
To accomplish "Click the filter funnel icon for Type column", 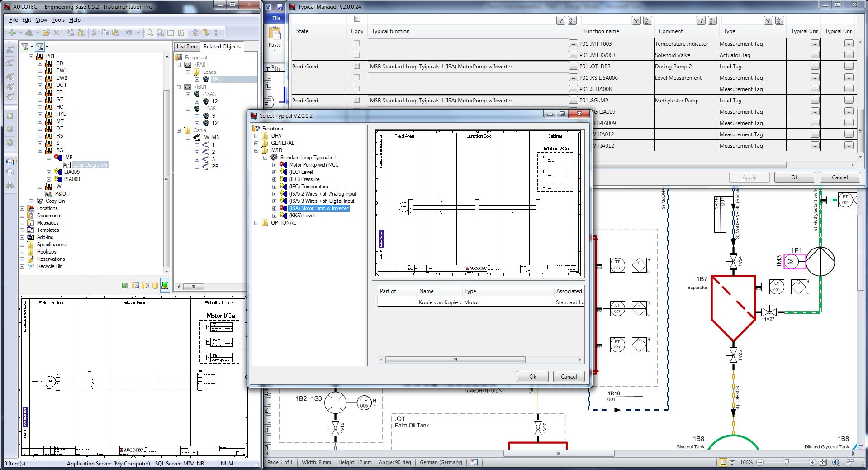I will tap(768, 20).
